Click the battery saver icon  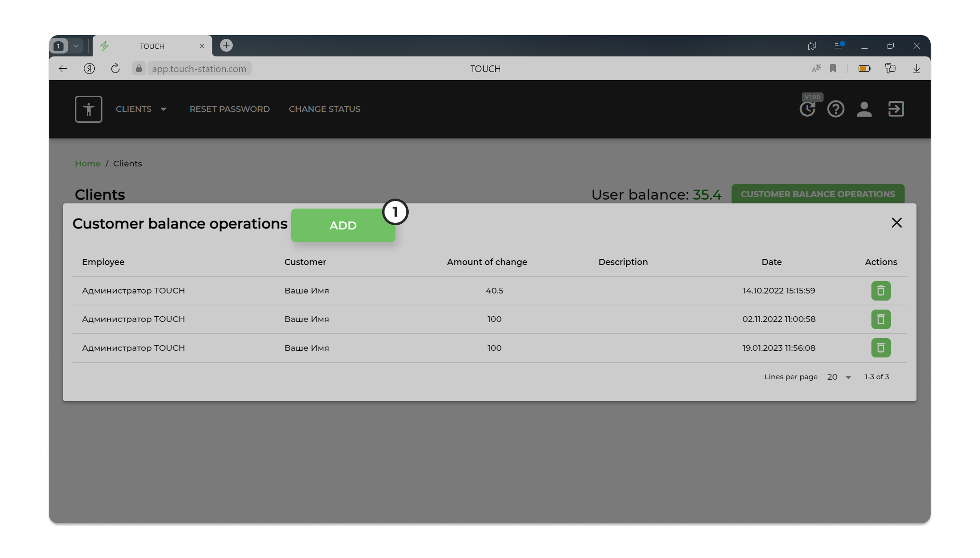(864, 69)
